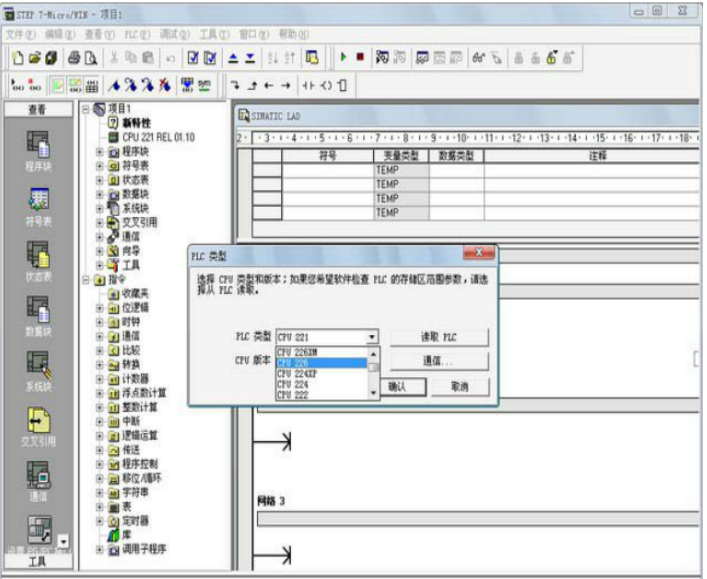This screenshot has height=579, width=707.
Task: Open Status Chart in the view bar
Action: (x=38, y=261)
